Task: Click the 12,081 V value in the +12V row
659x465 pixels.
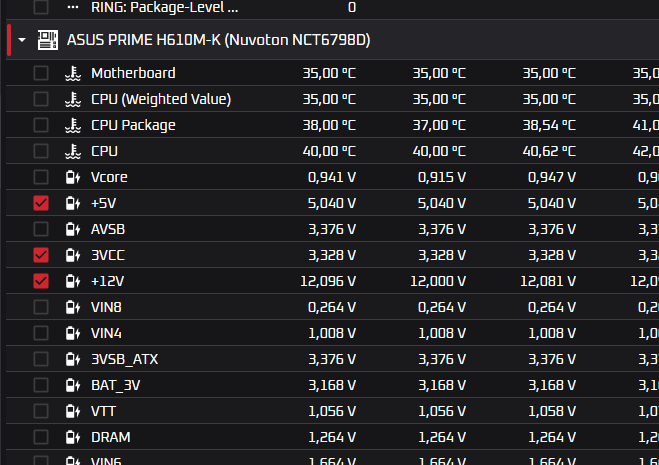Action: tap(548, 281)
